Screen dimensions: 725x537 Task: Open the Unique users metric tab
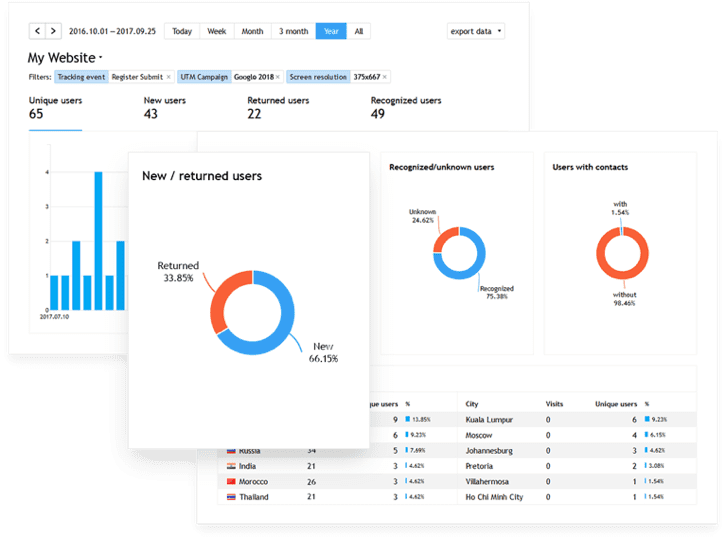pos(55,108)
